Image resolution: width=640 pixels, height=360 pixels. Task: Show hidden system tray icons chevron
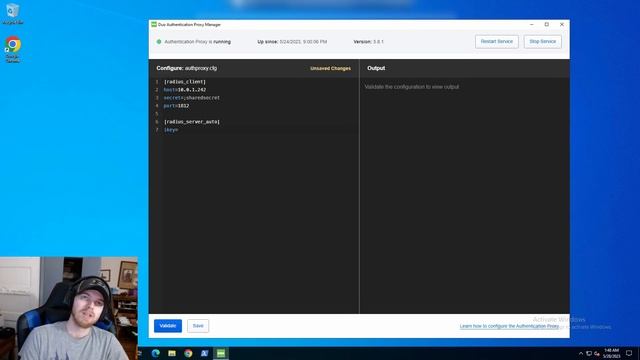point(581,353)
